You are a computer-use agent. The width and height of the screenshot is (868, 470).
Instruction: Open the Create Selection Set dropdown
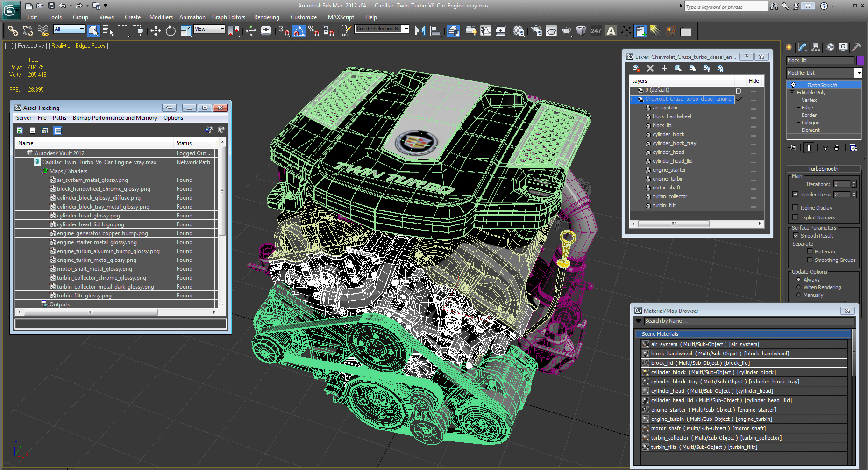[x=406, y=29]
